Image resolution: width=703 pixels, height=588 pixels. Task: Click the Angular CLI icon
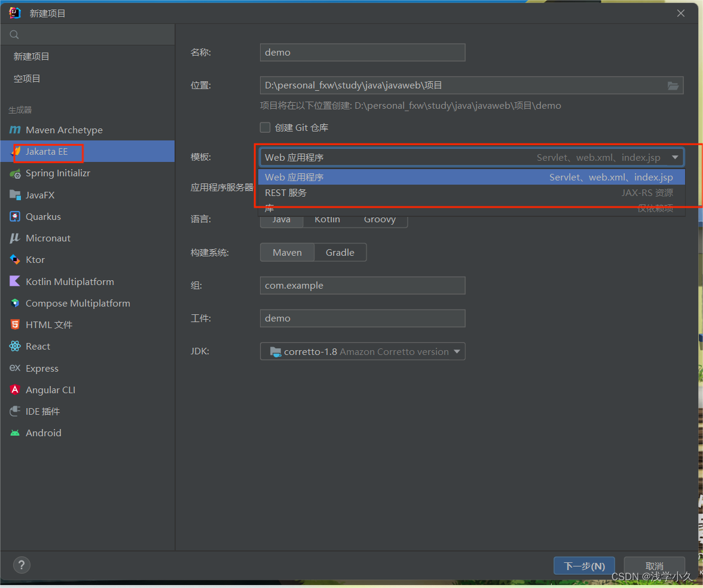tap(15, 390)
